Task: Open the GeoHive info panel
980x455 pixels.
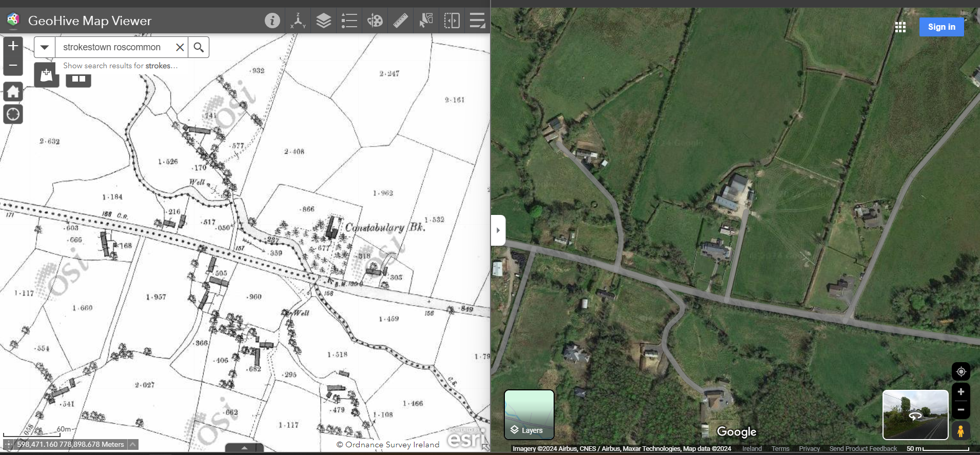Action: pos(272,21)
